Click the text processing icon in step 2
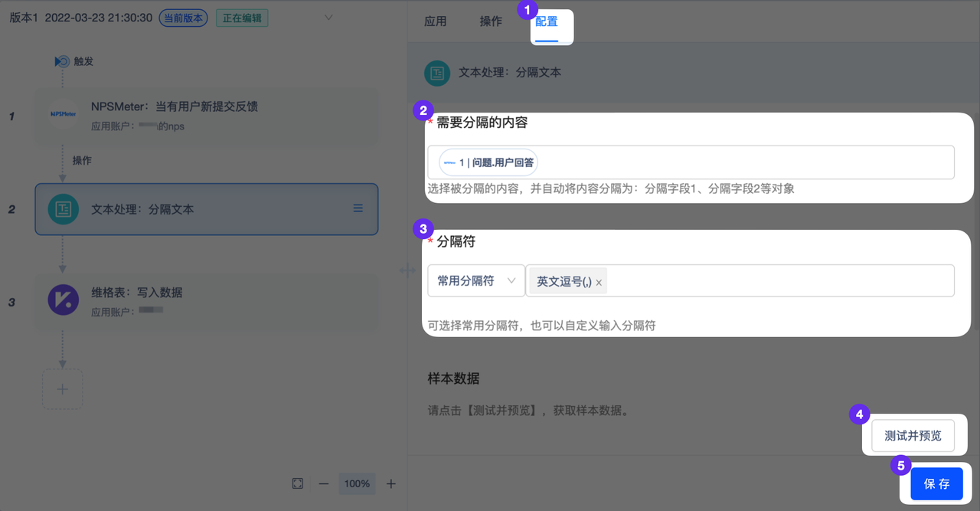This screenshot has width=980, height=511. [x=63, y=209]
